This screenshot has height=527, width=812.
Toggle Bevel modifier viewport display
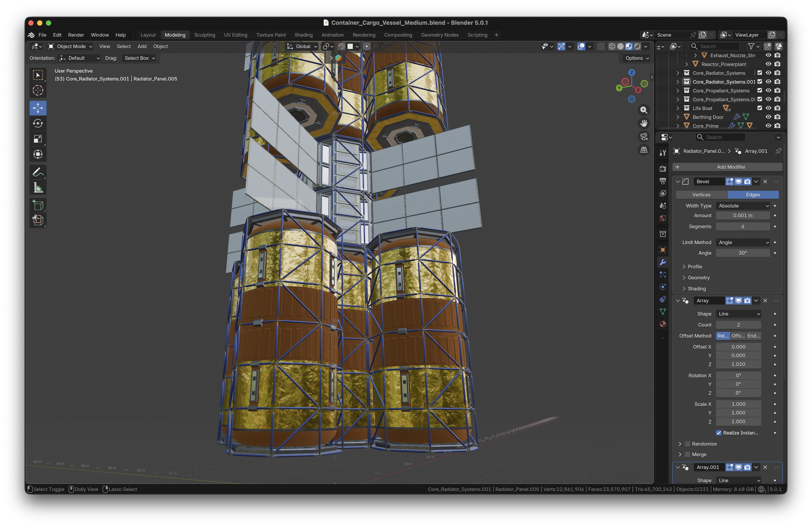click(738, 182)
